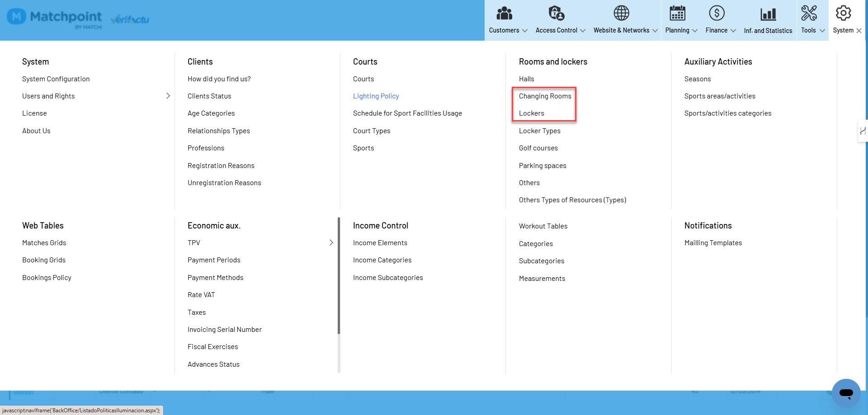Viewport: 868px width, 415px height.
Task: Open Inf. and Statistics chart icon
Action: [768, 14]
